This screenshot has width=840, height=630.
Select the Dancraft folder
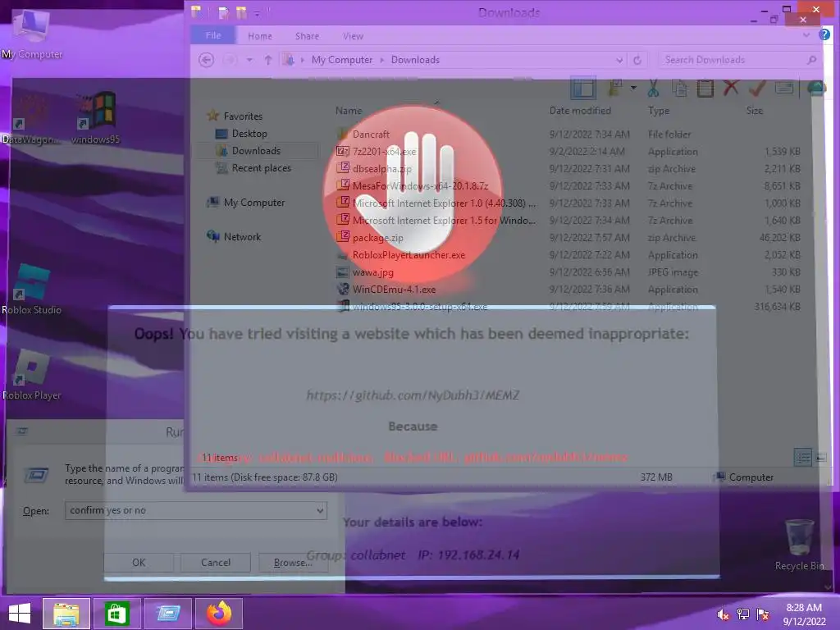[x=371, y=134]
